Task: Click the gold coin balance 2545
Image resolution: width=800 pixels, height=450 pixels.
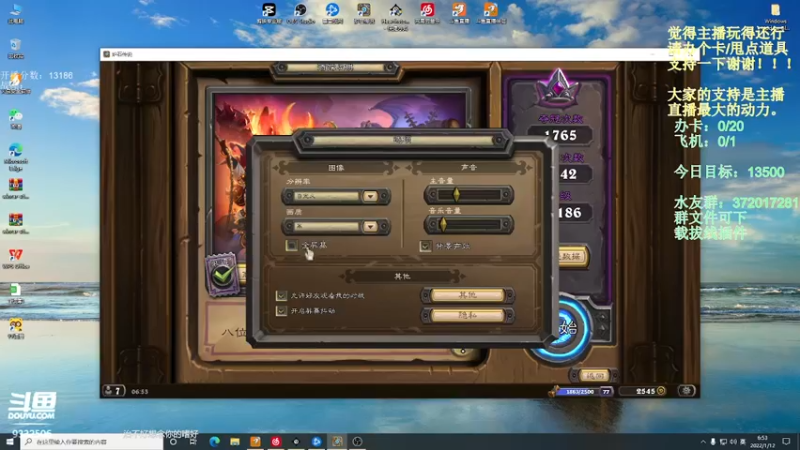Action: tap(644, 391)
